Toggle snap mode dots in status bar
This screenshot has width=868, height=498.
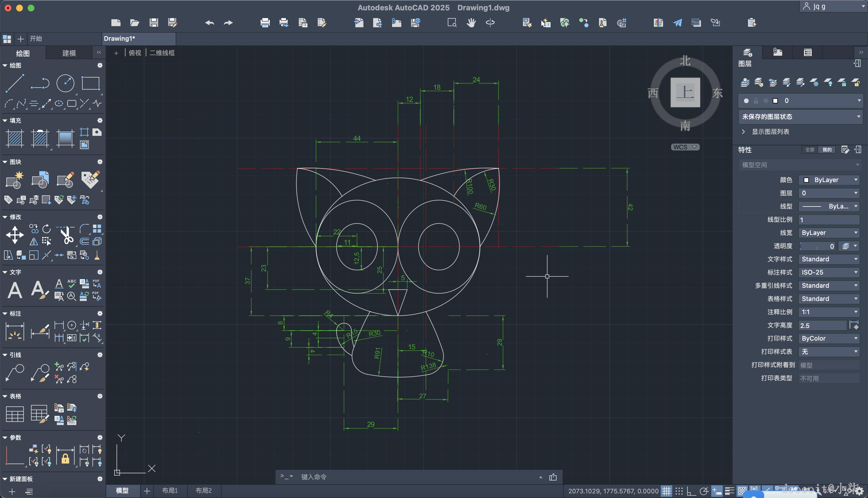click(679, 491)
